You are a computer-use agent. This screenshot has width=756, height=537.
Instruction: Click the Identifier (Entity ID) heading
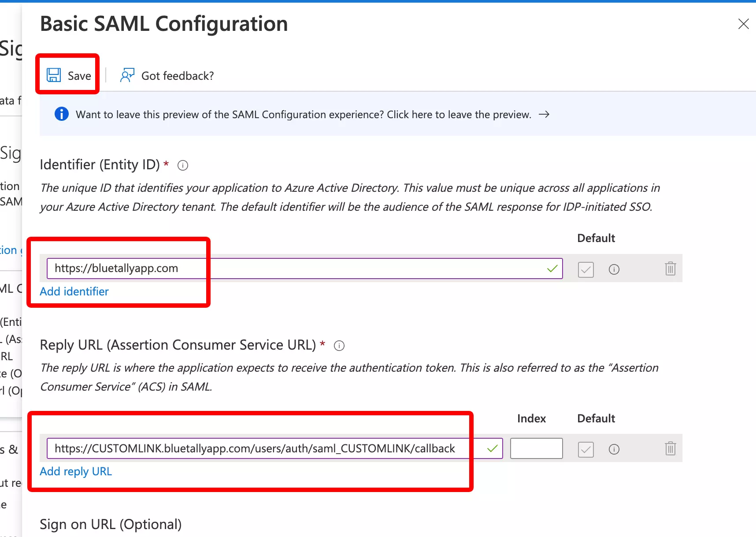(x=100, y=164)
